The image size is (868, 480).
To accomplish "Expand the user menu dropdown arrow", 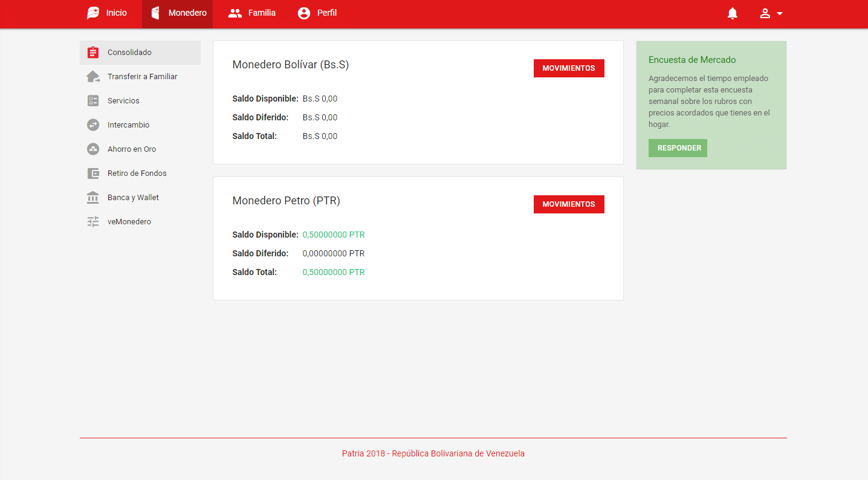I will point(780,13).
